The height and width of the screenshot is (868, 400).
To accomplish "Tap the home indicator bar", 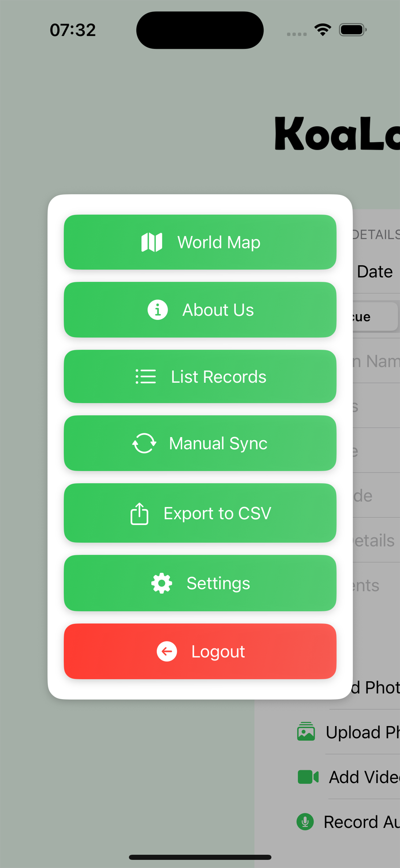I will pyautogui.click(x=200, y=857).
